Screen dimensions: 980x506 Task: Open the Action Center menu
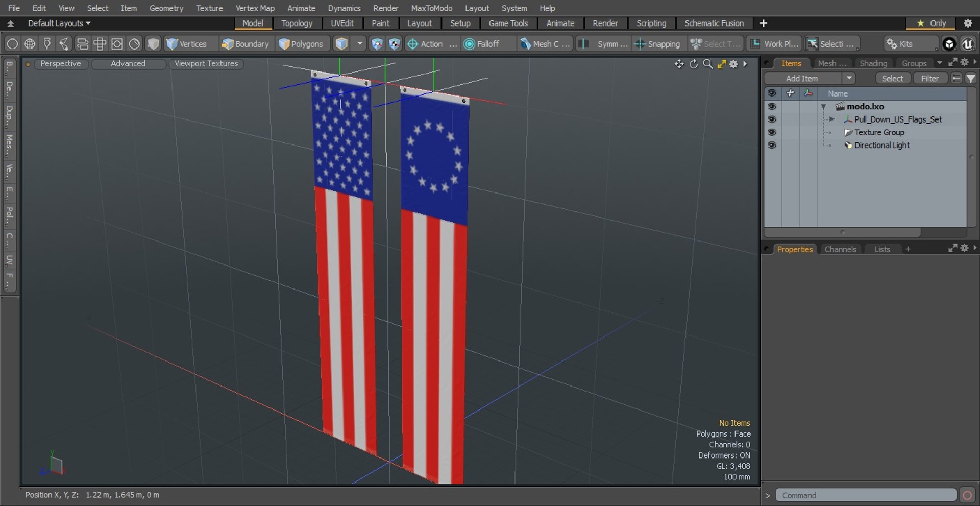click(432, 44)
